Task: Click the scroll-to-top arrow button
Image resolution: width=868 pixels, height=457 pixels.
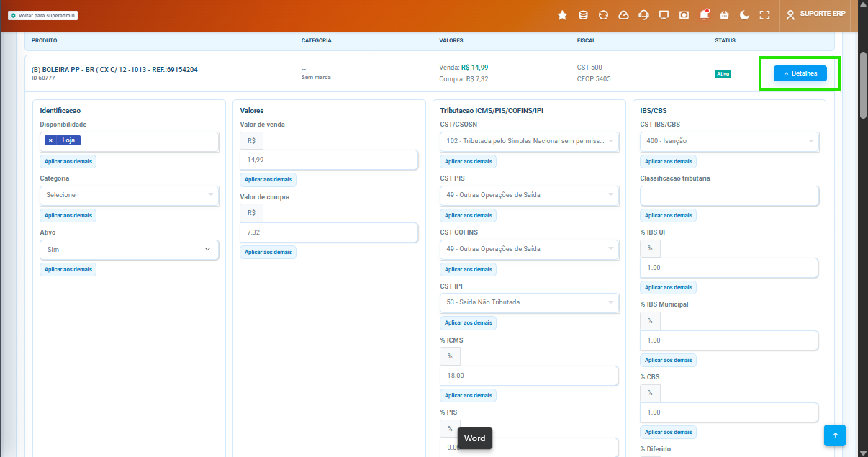Action: click(835, 435)
